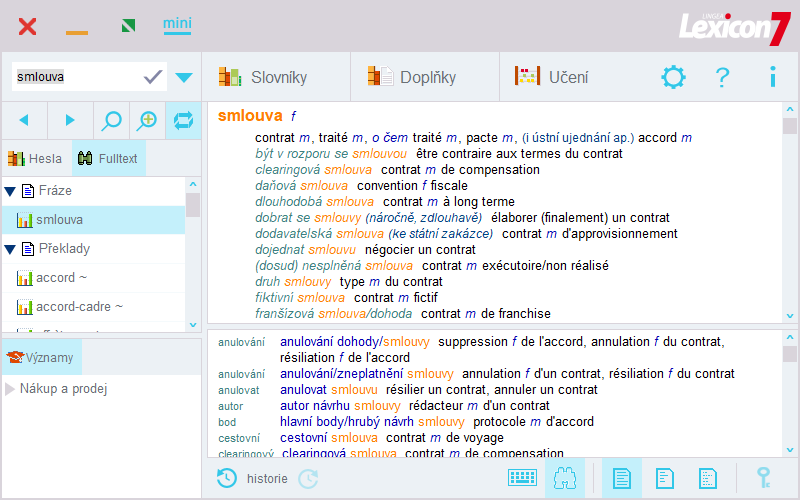Screen dimensions: 800x500
Task: Click 'autor návrhu smlouvy' result link
Action: (340, 406)
